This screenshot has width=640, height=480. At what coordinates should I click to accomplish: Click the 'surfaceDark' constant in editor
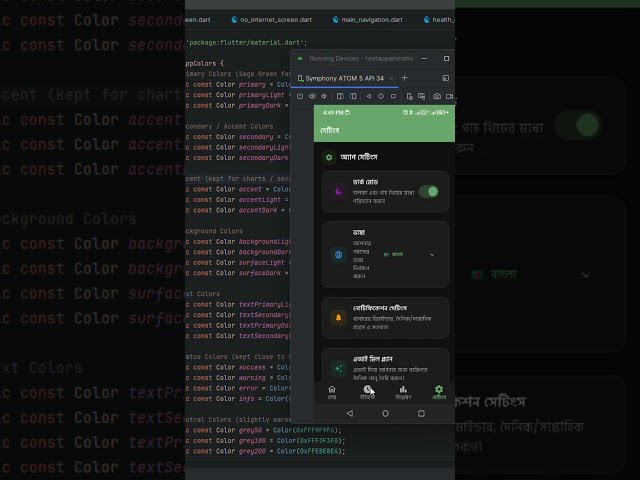coord(260,273)
